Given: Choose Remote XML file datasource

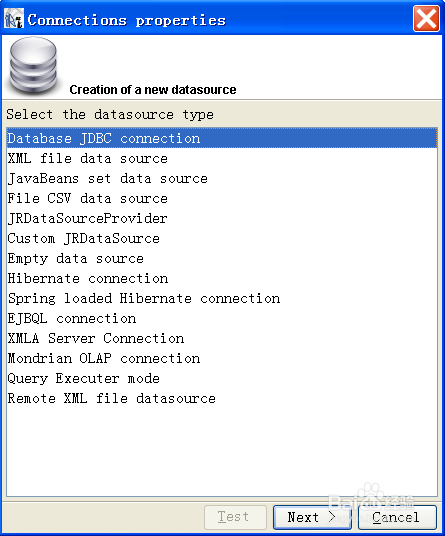Looking at the screenshot, I should tap(222, 398).
